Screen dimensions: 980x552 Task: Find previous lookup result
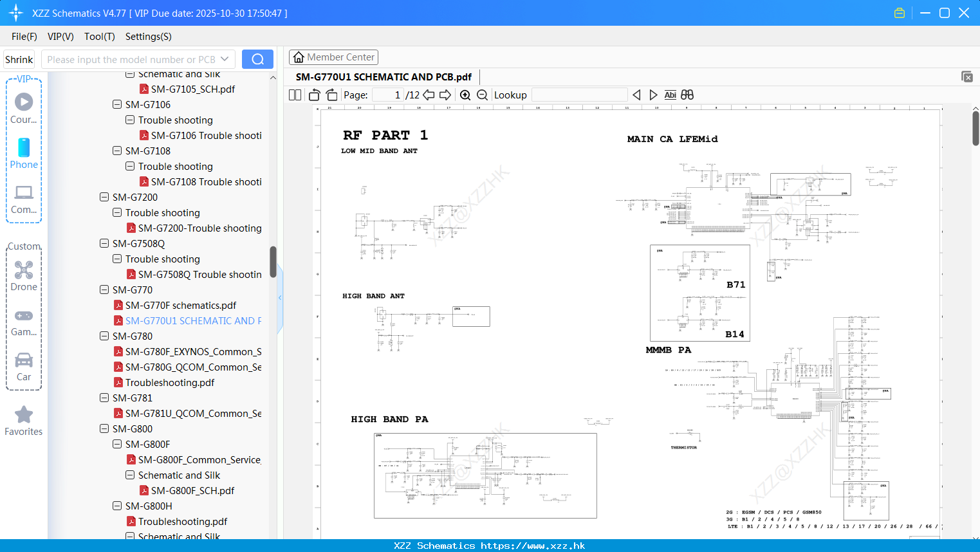pos(636,95)
